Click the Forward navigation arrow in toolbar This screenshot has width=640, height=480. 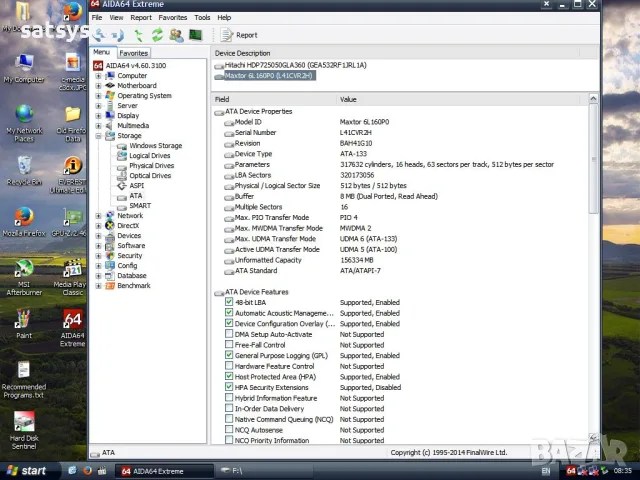pos(118,36)
